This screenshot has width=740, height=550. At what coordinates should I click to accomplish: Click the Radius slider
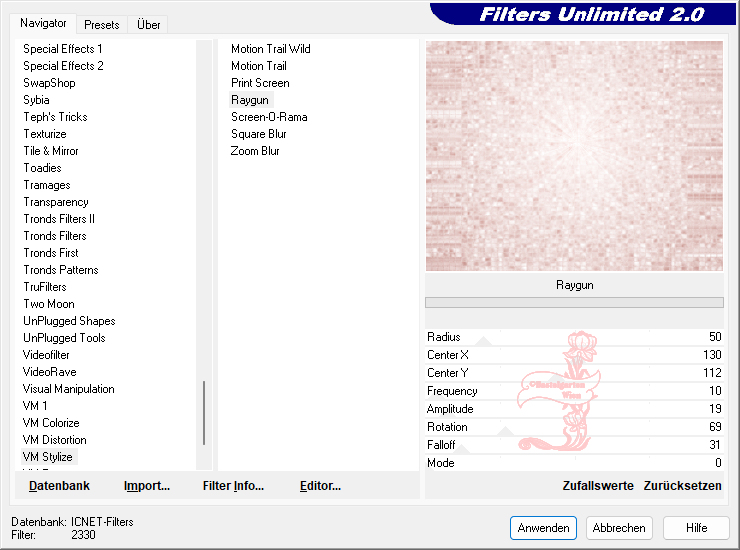click(574, 338)
